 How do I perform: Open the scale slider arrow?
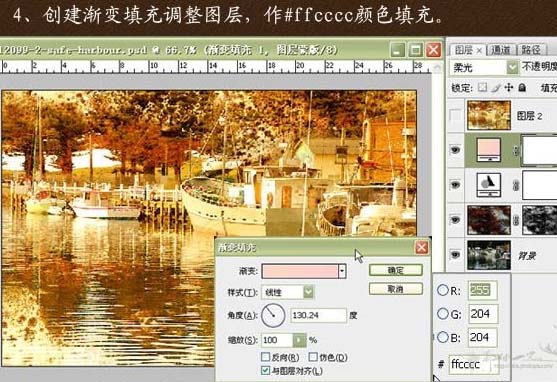tap(299, 340)
